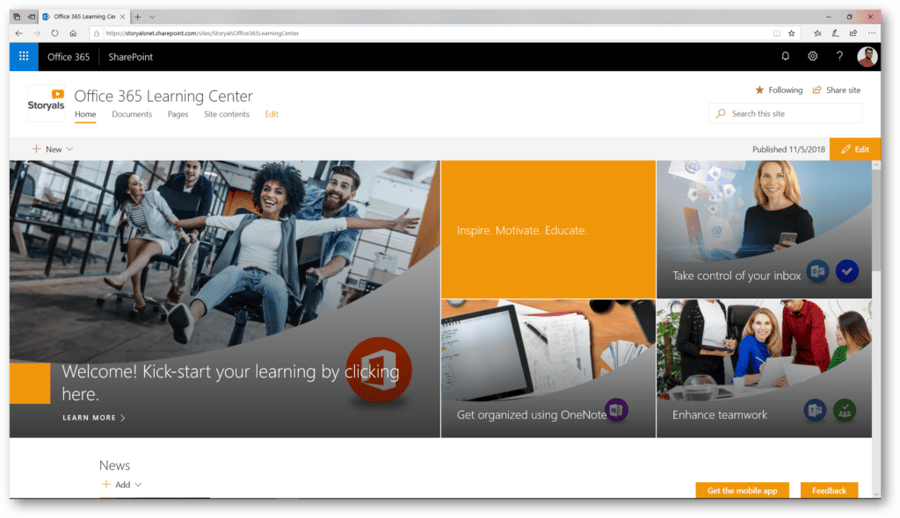900x518 pixels.
Task: Open the tab list dropdown chevron
Action: (x=152, y=17)
